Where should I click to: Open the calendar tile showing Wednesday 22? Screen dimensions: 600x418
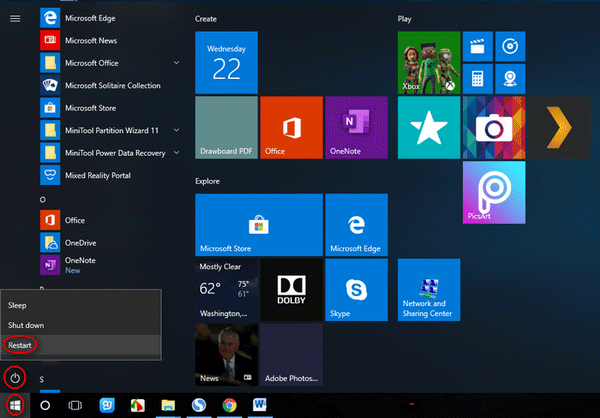pyautogui.click(x=227, y=62)
